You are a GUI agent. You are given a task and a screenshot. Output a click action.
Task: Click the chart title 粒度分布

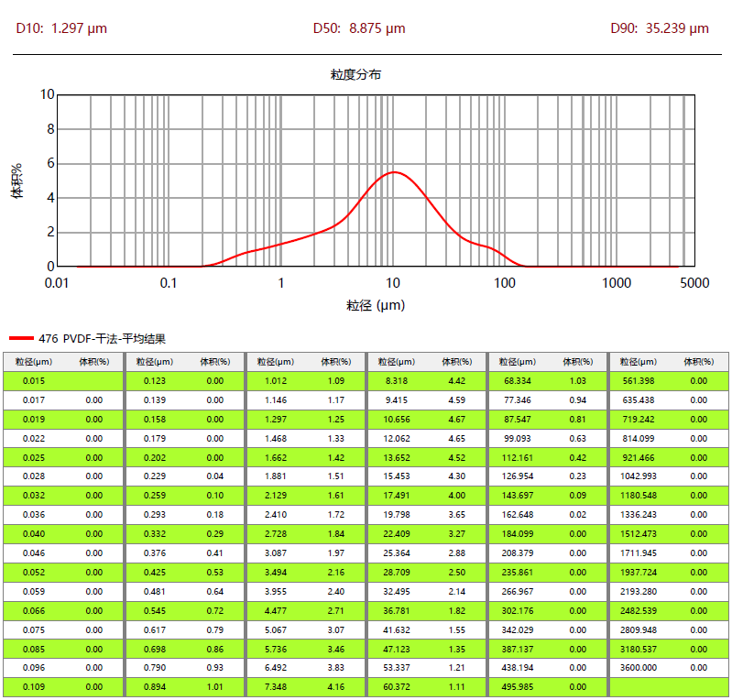(x=355, y=74)
